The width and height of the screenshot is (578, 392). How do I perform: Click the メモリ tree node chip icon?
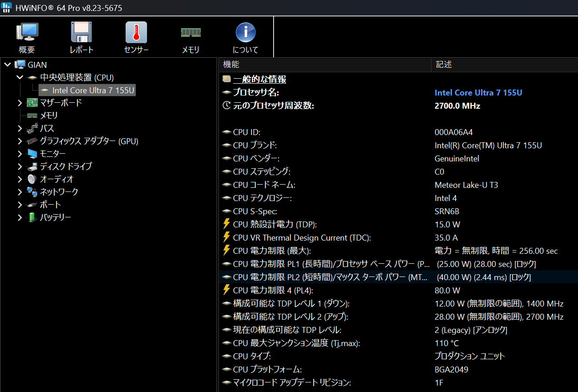32,116
